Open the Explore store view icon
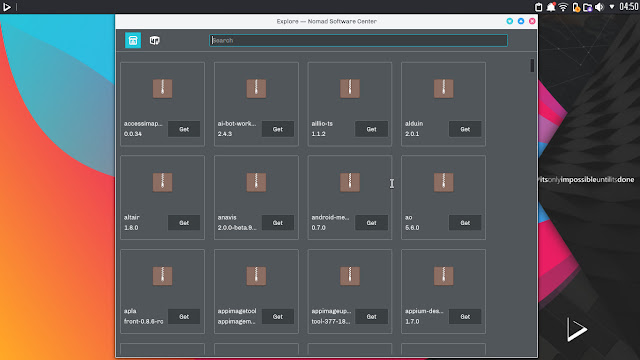The image size is (640, 360). pyautogui.click(x=133, y=40)
